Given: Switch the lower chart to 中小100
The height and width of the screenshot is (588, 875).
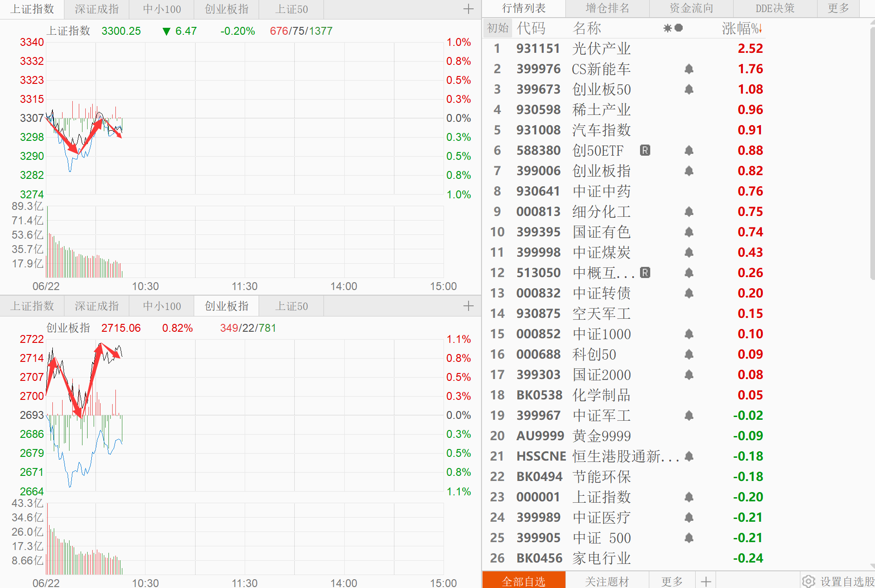Looking at the screenshot, I should [162, 306].
